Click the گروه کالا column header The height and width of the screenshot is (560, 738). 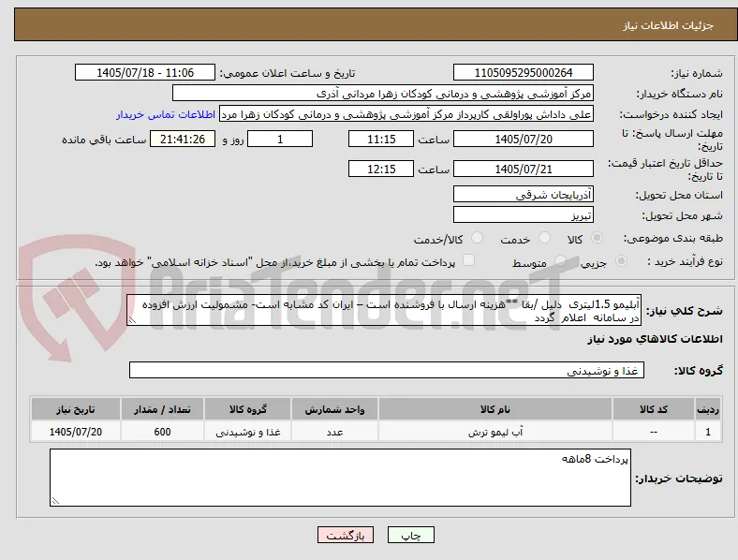pos(247,409)
